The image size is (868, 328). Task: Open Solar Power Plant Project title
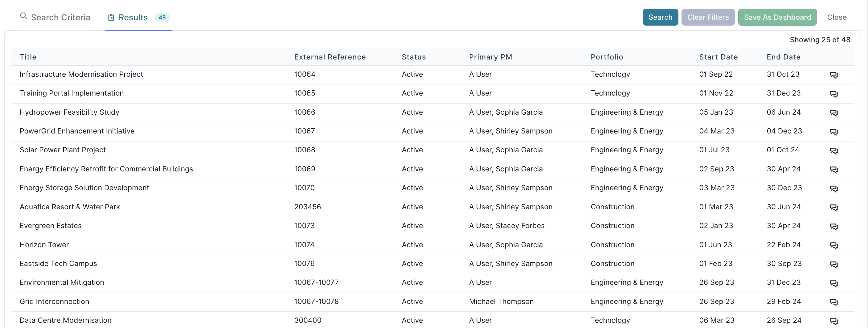pyautogui.click(x=63, y=150)
